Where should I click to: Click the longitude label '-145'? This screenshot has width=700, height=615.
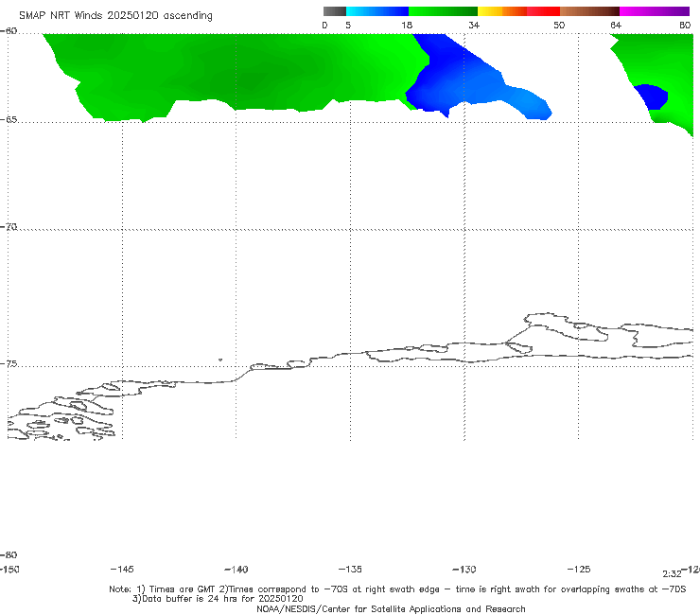click(x=122, y=570)
